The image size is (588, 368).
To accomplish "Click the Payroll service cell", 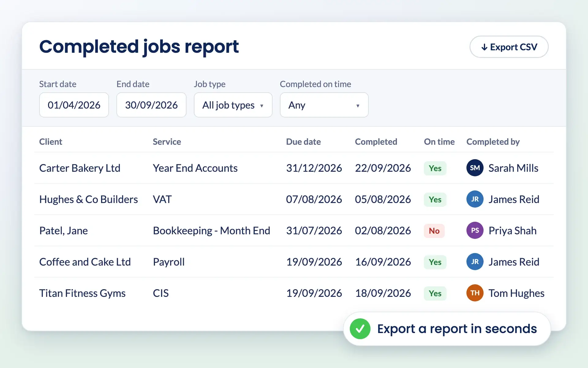I will (169, 262).
